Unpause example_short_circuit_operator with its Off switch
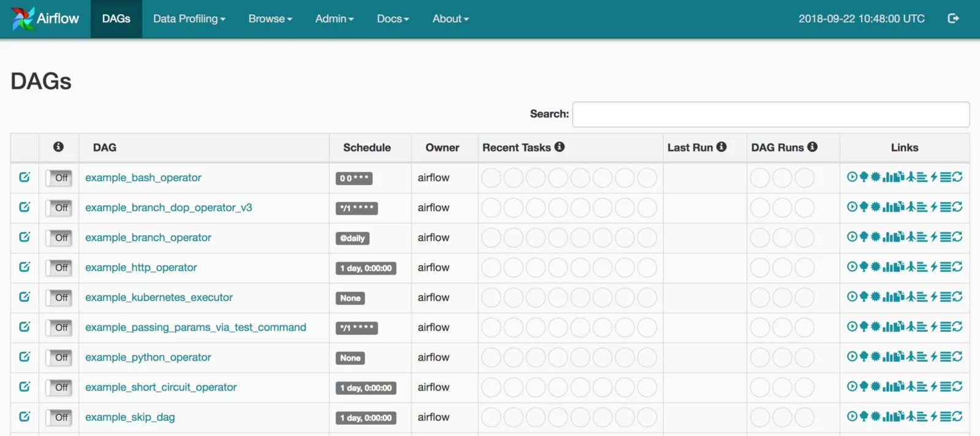Screen dimensions: 980x436 click(59, 388)
